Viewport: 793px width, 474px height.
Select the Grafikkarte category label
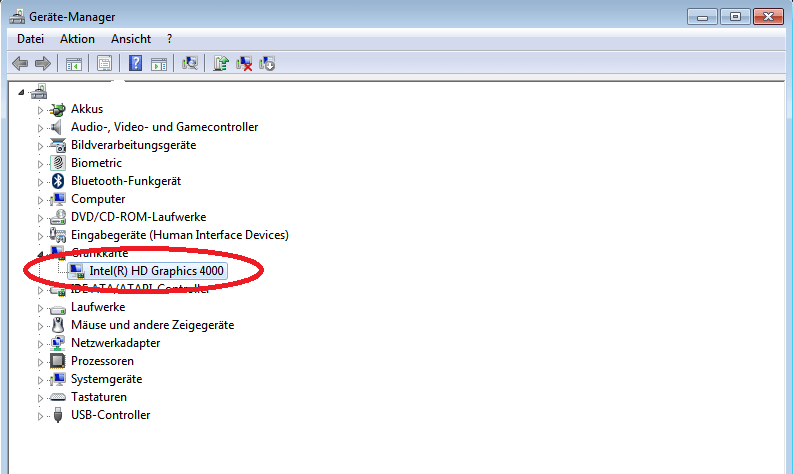(x=100, y=253)
